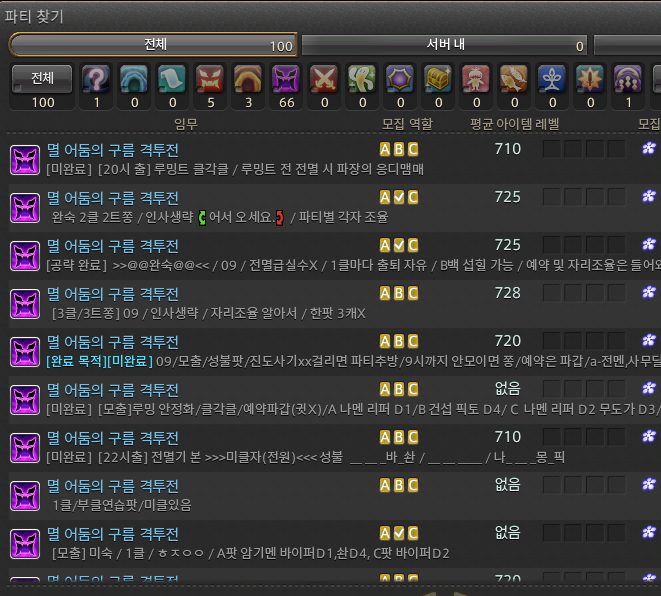Filter by the green cactuar Gold Saucer icon

coord(362,78)
